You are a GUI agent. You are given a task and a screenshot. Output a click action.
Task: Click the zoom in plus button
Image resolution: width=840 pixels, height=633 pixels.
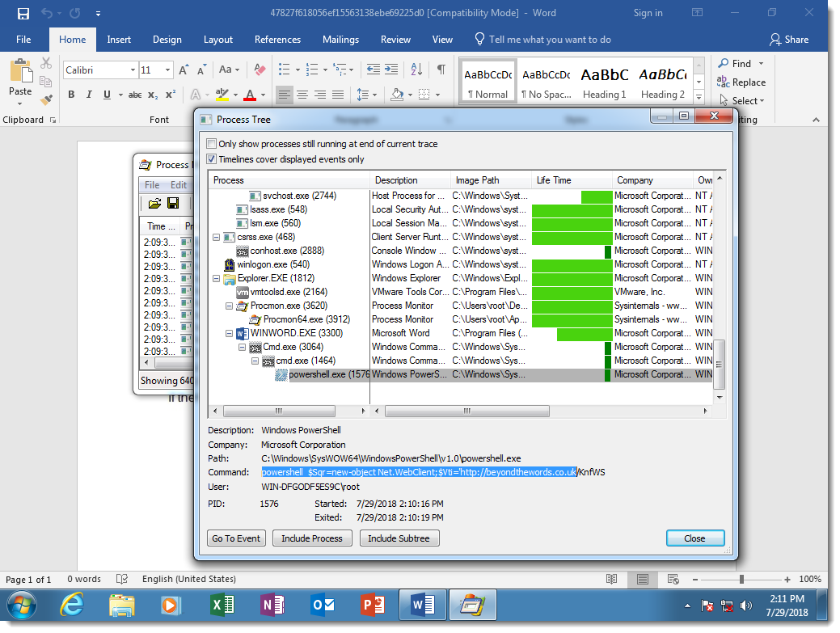[x=787, y=579]
